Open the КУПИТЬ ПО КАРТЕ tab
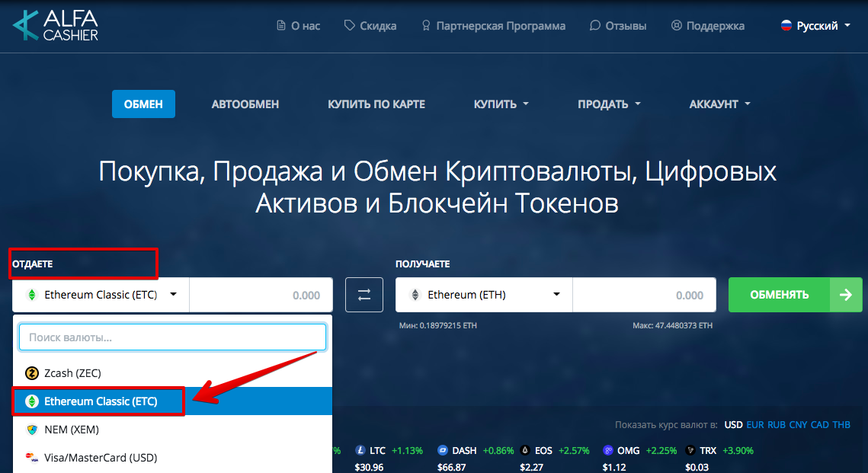This screenshot has width=868, height=473. 376,104
